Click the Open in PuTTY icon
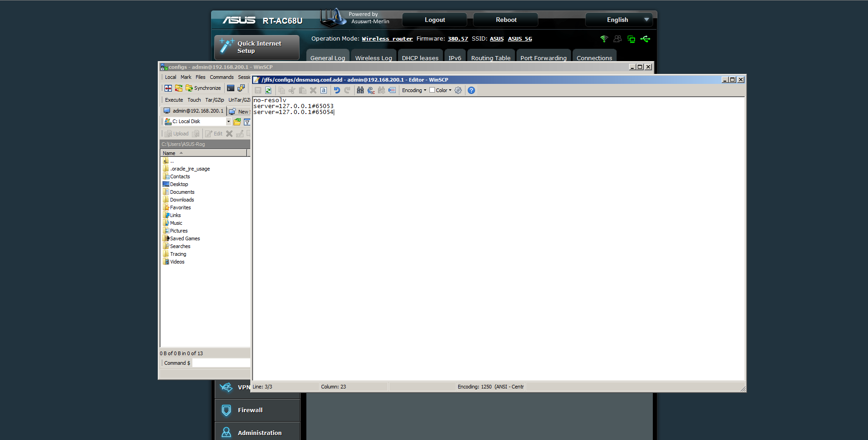The width and height of the screenshot is (868, 440). click(x=241, y=88)
